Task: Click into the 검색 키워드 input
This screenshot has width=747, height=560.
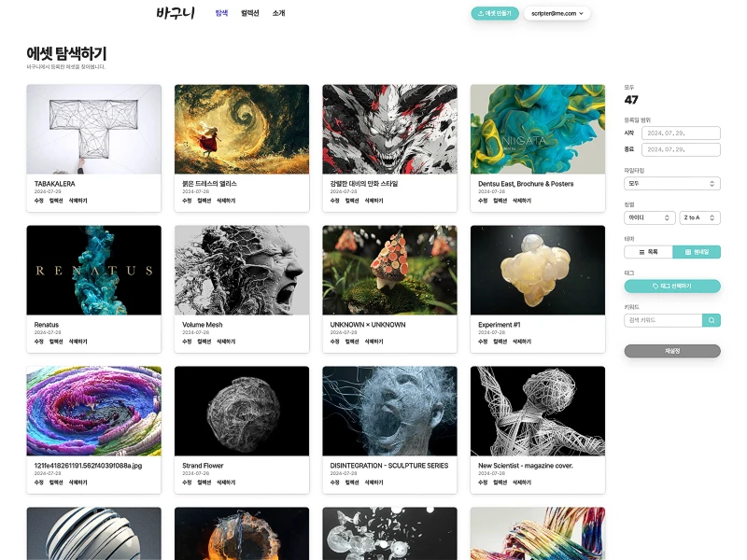Action: tap(663, 320)
